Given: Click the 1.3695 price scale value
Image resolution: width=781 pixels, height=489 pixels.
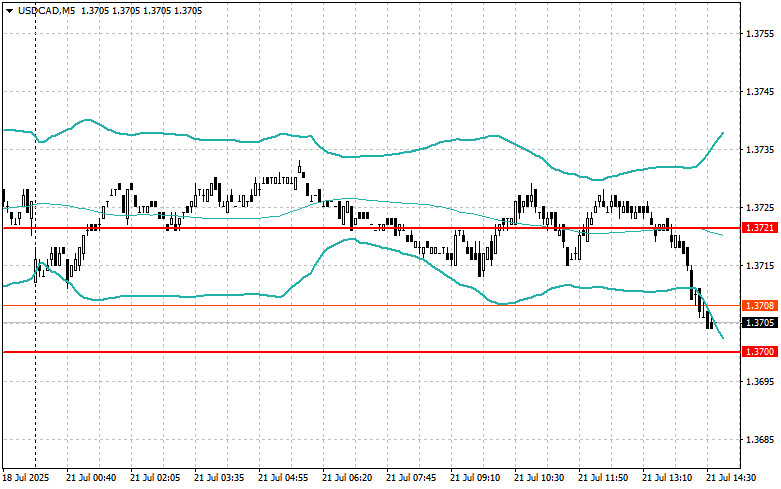Looking at the screenshot, I should point(760,381).
